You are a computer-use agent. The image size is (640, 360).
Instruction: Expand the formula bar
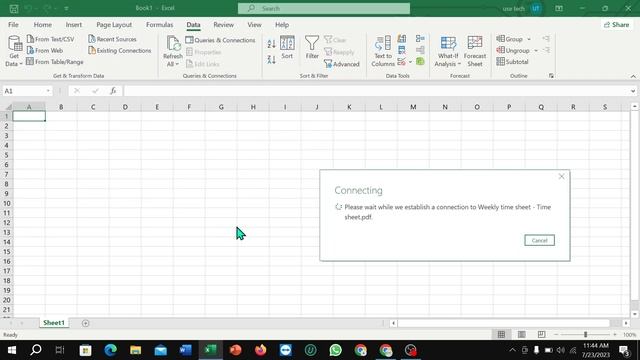pyautogui.click(x=633, y=91)
